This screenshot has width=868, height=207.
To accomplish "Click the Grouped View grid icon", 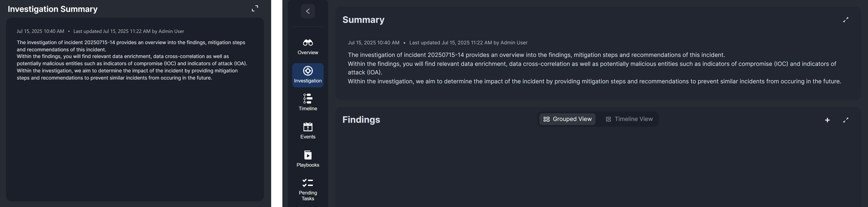I will 547,119.
